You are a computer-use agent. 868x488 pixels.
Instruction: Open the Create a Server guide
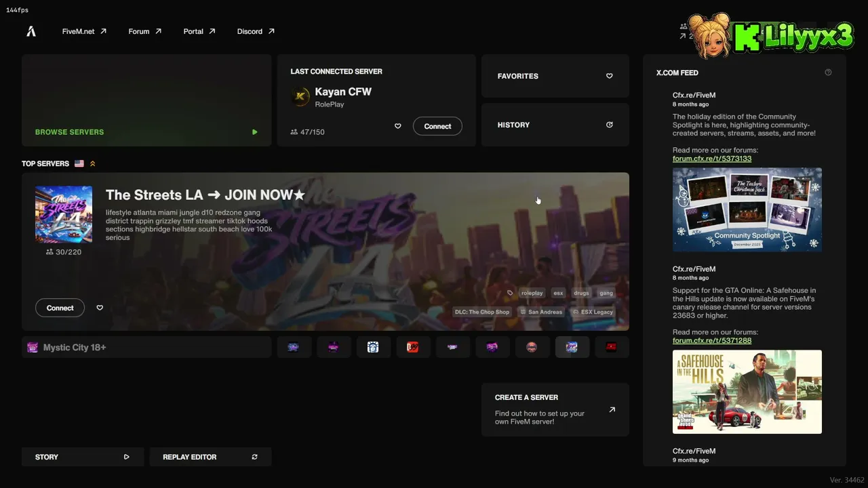(555, 409)
